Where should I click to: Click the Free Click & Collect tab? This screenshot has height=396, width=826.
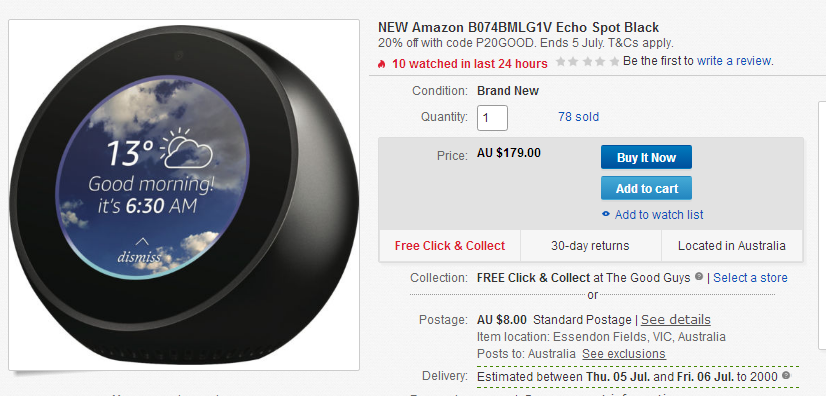tap(450, 245)
